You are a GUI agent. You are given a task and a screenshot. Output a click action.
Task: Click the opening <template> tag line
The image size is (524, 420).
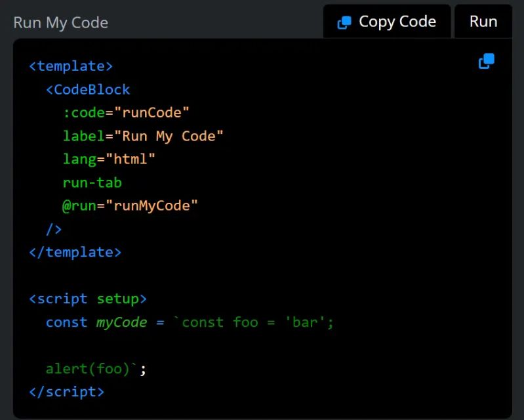[71, 66]
